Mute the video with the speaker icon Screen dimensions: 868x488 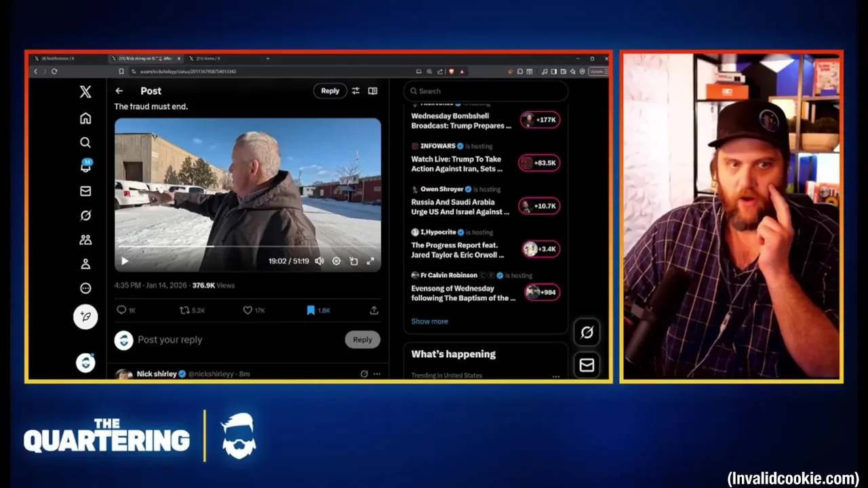coord(319,261)
